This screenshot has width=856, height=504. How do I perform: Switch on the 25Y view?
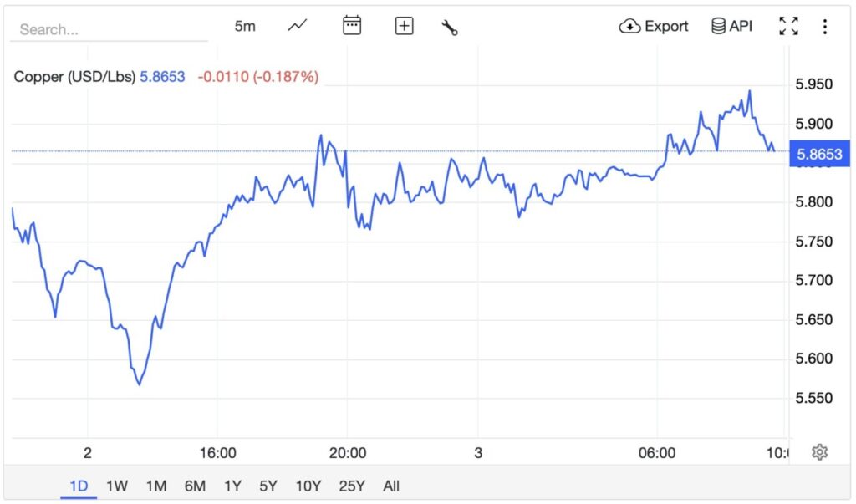pyautogui.click(x=351, y=486)
